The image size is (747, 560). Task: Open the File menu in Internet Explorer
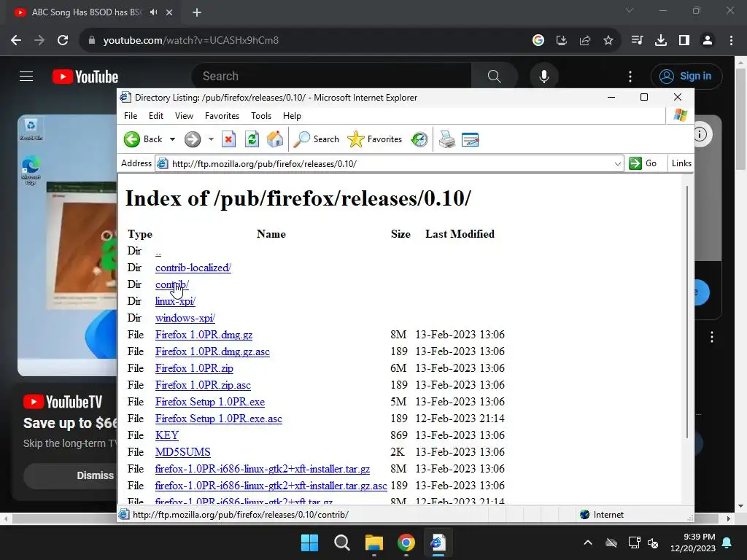[x=131, y=116]
